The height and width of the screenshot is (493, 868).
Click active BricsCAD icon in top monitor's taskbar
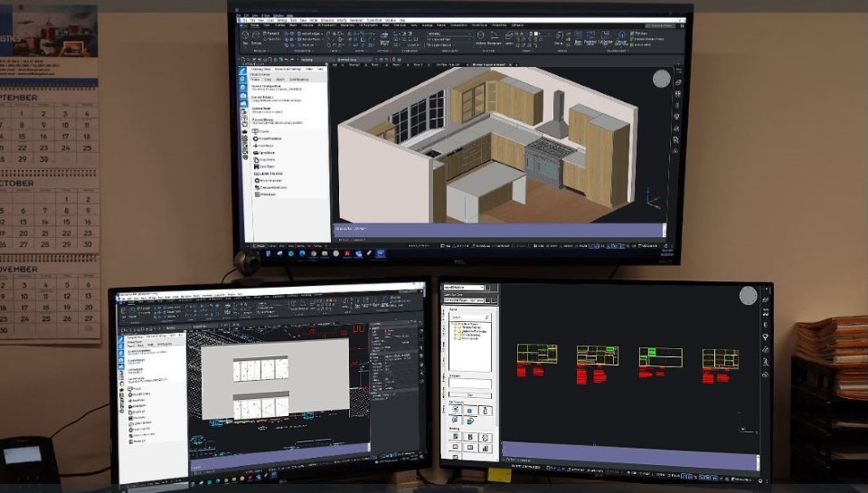point(380,253)
